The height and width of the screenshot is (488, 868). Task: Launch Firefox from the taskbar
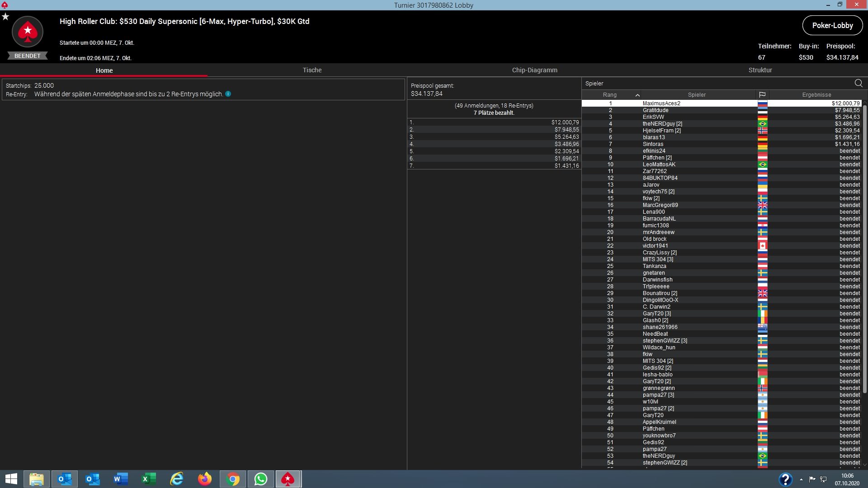[x=204, y=479]
